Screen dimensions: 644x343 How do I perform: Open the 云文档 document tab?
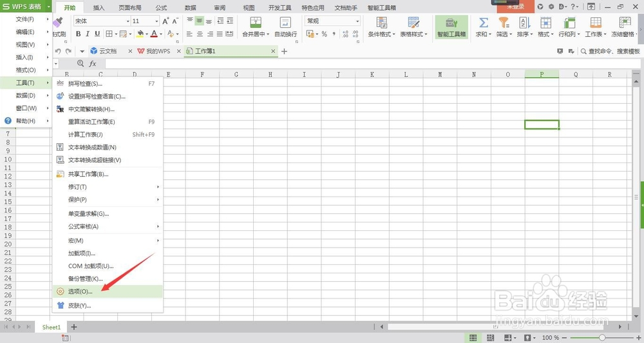pyautogui.click(x=108, y=51)
